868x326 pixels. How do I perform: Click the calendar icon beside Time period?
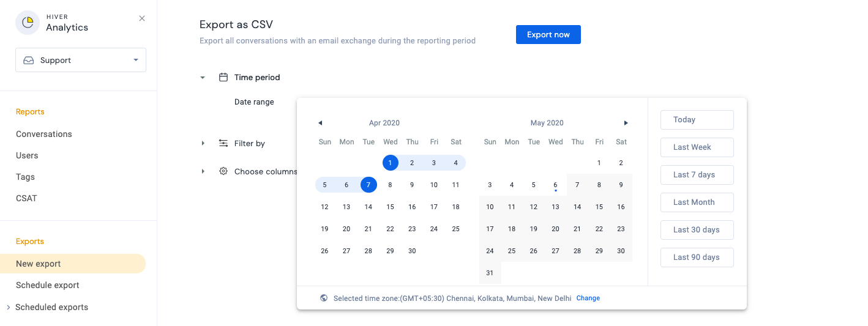223,77
